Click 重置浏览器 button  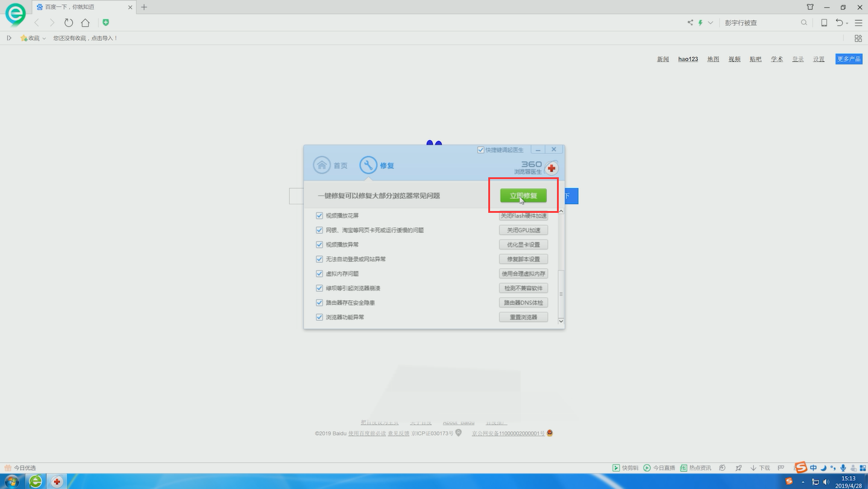(x=523, y=317)
